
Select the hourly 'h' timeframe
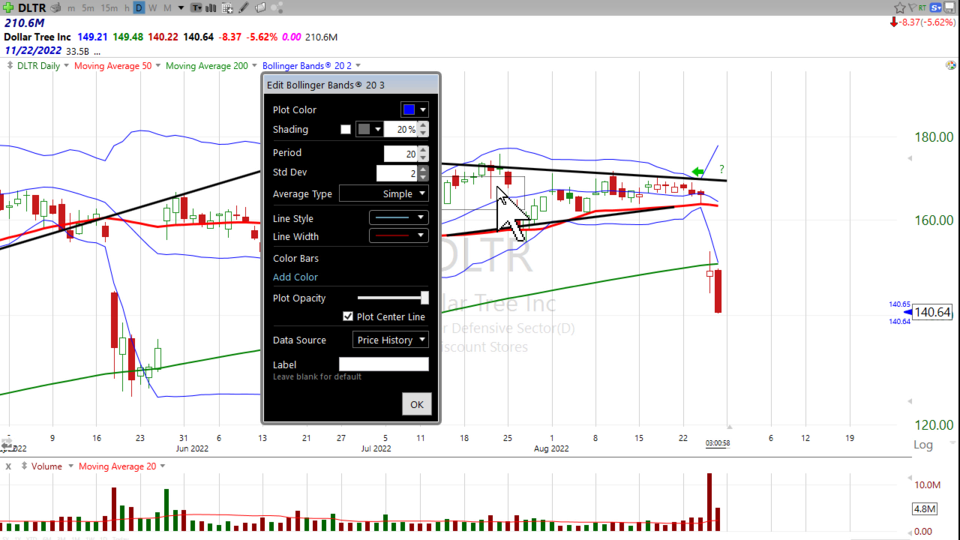pos(127,8)
